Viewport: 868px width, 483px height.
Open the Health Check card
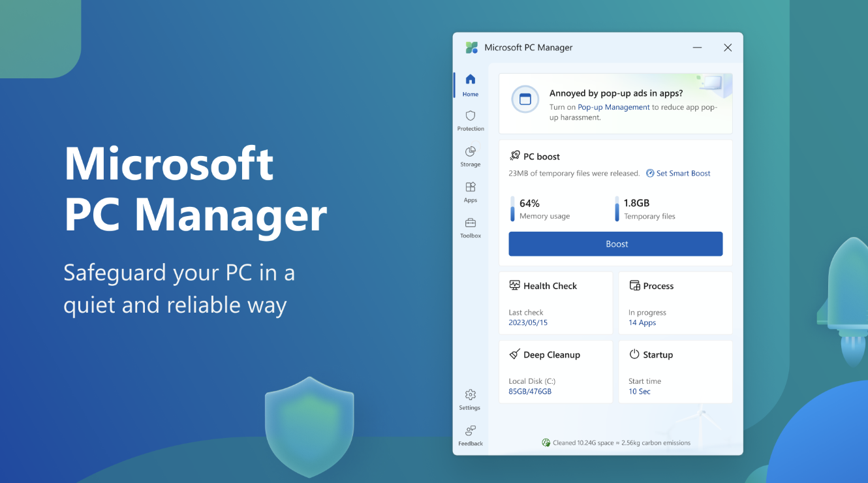[555, 303]
